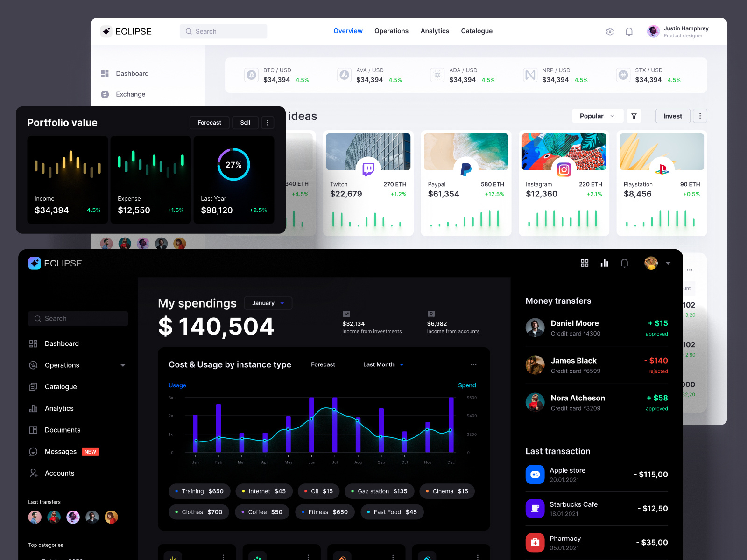Open the January month dropdown

point(268,303)
